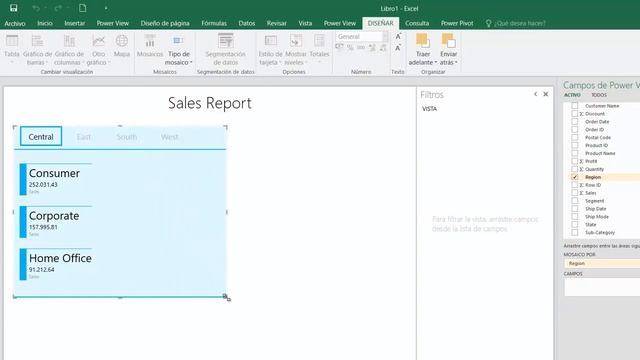The height and width of the screenshot is (360, 640).
Task: Open Estilo de tarjeta options
Action: (270, 49)
